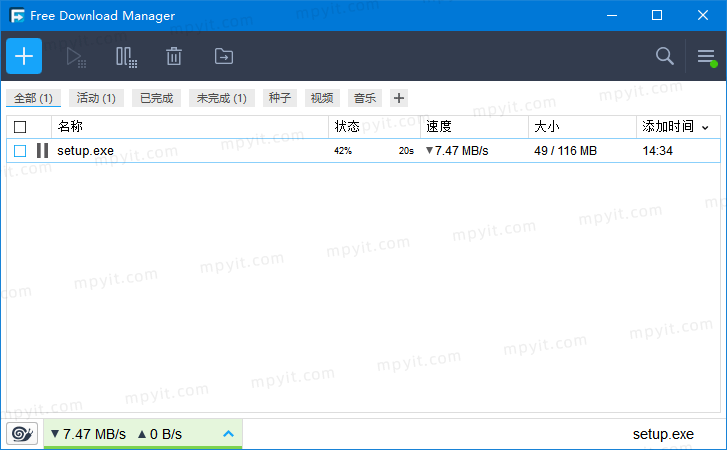The width and height of the screenshot is (727, 450).
Task: Sort by 速度 column header
Action: pyautogui.click(x=474, y=127)
